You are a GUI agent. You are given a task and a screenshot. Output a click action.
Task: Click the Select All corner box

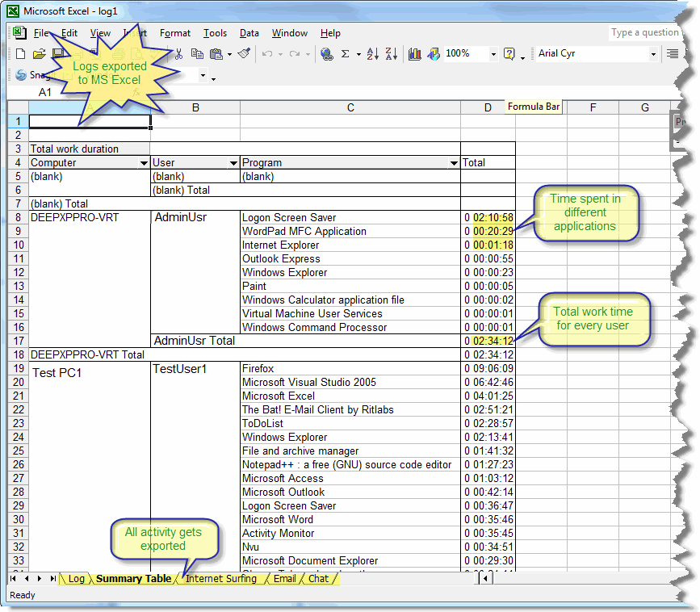(x=19, y=107)
